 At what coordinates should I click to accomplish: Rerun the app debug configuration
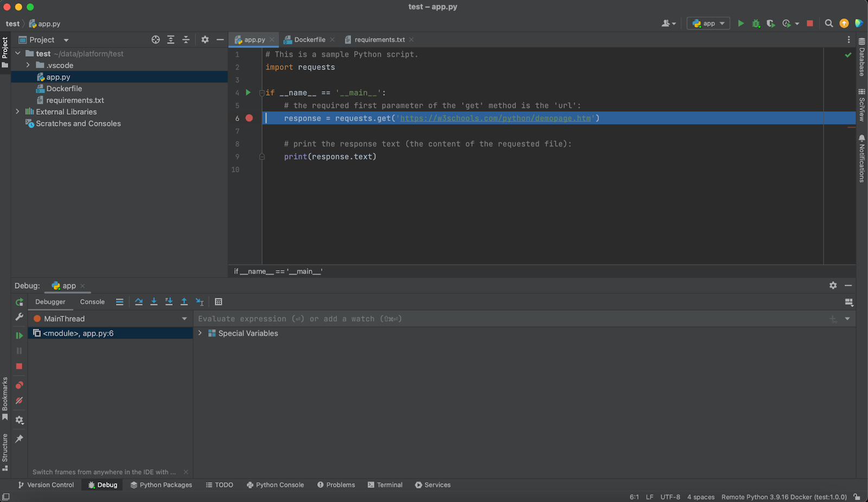(x=19, y=302)
